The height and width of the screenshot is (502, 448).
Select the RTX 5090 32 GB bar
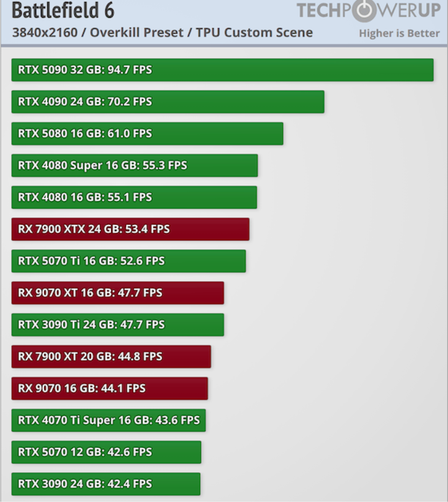click(x=222, y=70)
